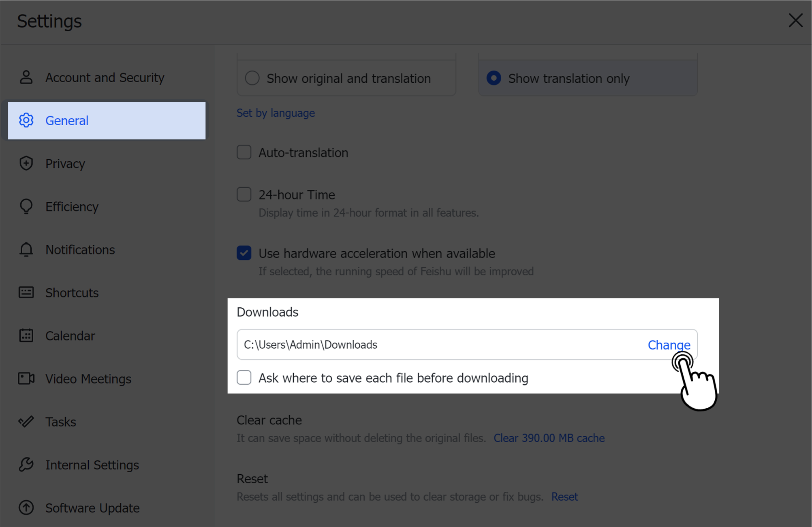Click the Efficiency lightbulb icon

(26, 206)
